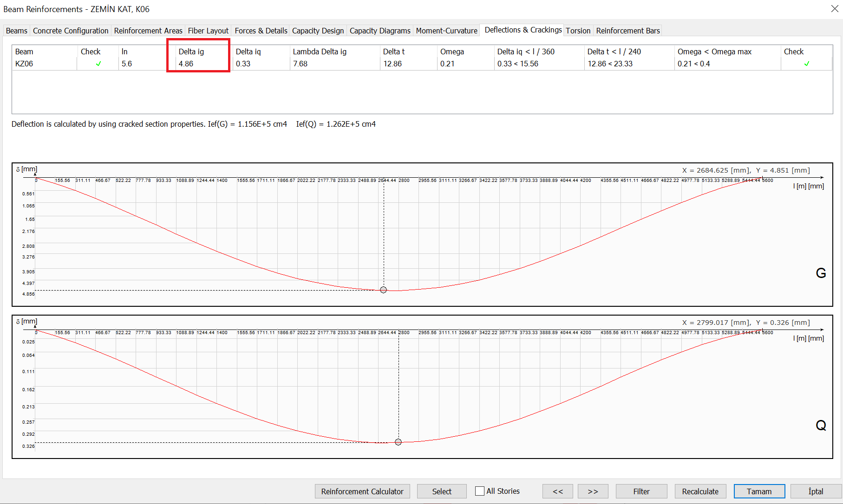Viewport: 843px width, 504px height.
Task: Open the Fiber Layout tab
Action: point(208,31)
